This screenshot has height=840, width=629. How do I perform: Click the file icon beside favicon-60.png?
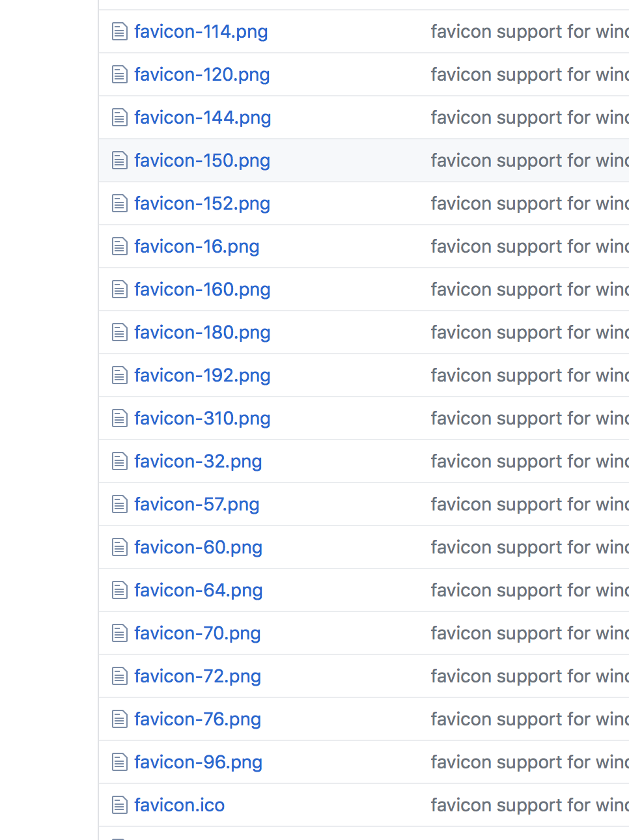click(x=120, y=547)
